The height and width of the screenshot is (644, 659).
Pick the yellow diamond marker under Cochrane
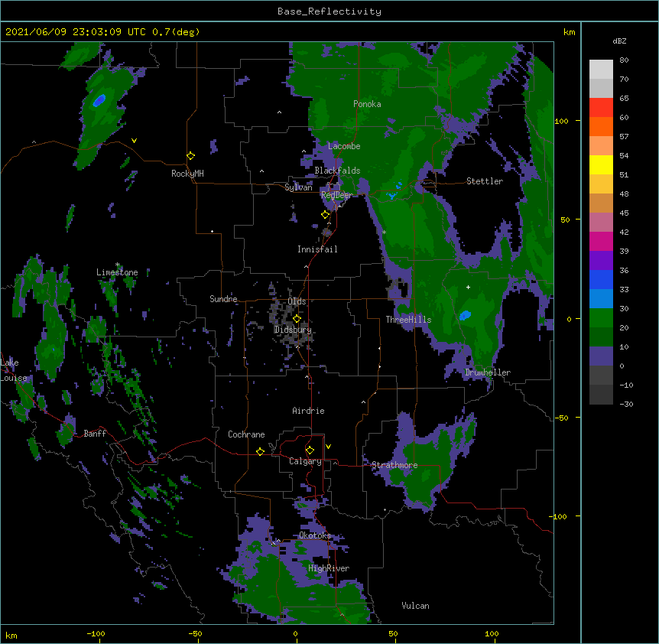click(260, 451)
